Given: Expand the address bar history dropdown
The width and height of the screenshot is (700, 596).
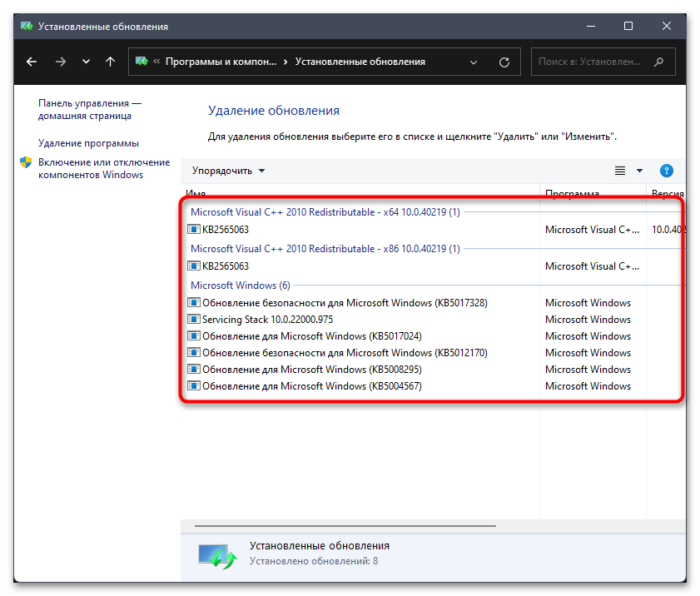Looking at the screenshot, I should tap(474, 62).
